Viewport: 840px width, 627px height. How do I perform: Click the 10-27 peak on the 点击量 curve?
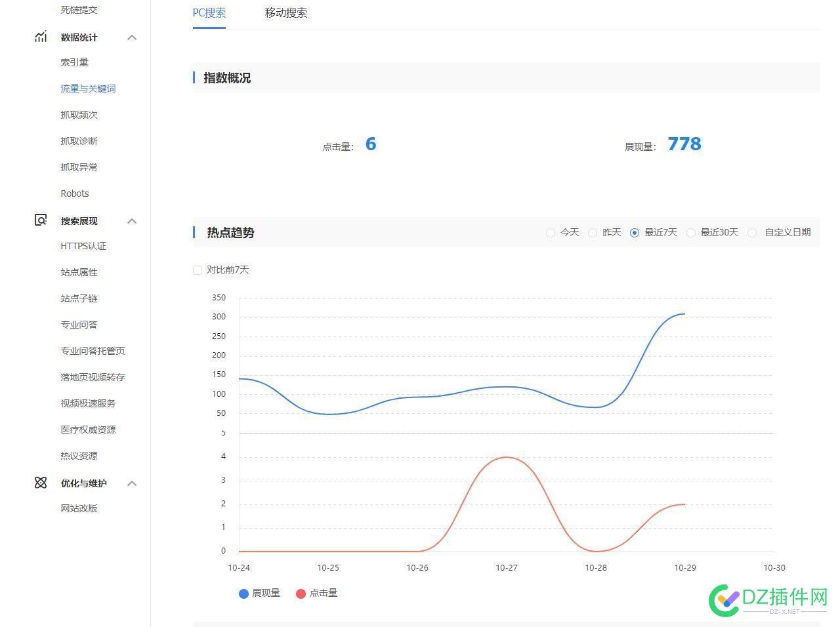[507, 457]
